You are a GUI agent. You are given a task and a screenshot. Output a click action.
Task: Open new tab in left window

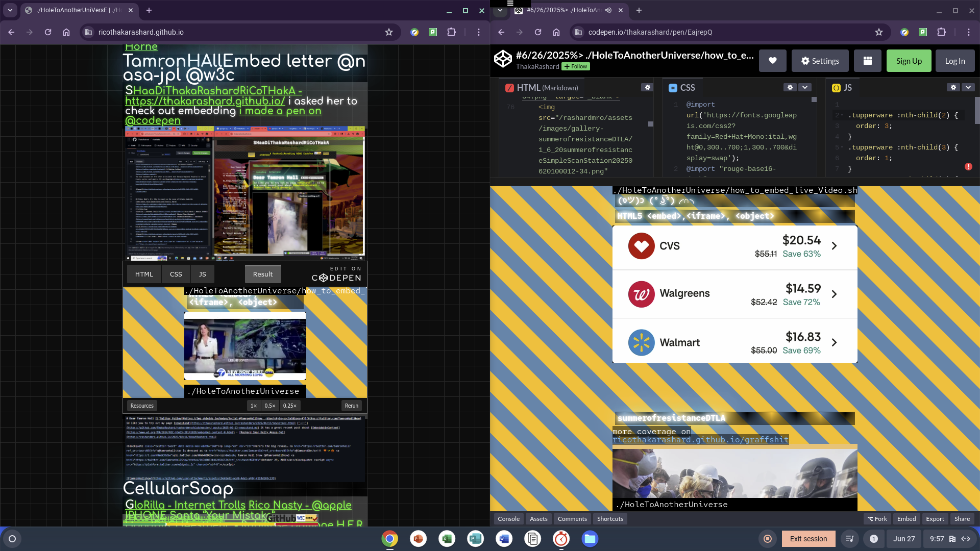[x=149, y=10]
